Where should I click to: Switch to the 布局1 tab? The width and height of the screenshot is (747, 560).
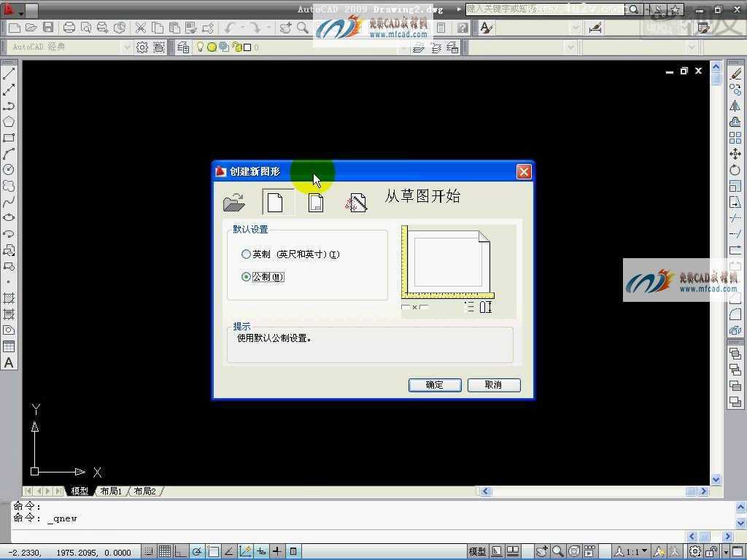tap(112, 491)
